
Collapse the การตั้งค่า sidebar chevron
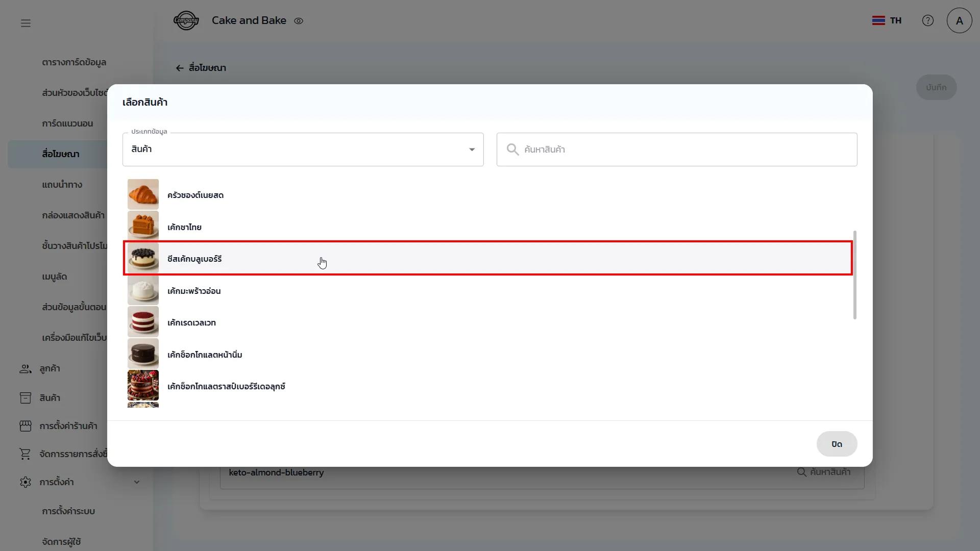136,482
